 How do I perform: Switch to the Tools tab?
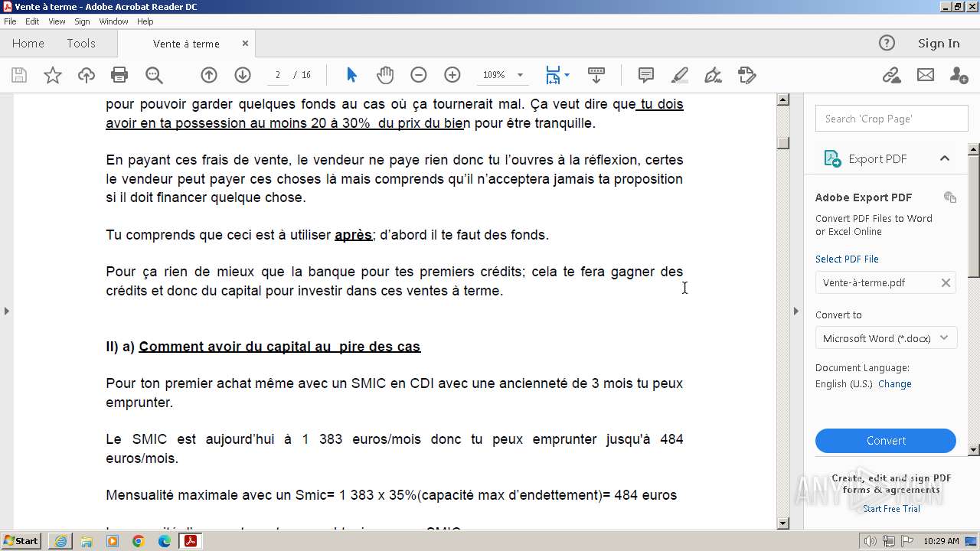pos(81,44)
